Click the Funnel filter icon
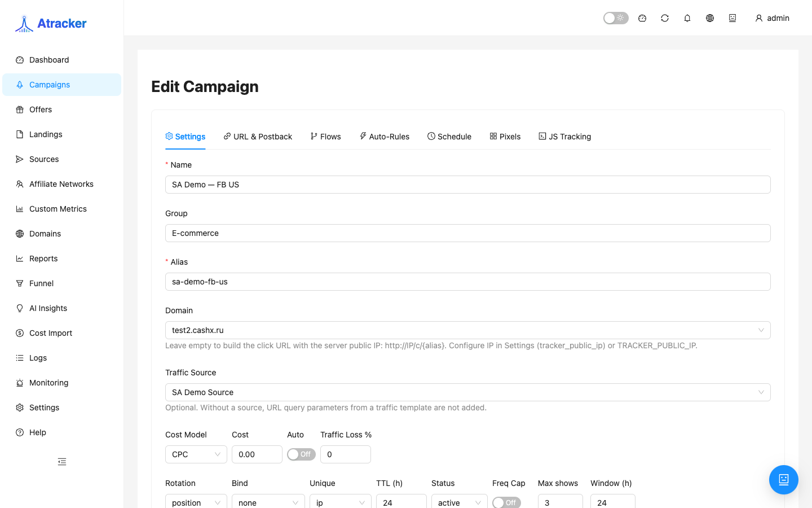The height and width of the screenshot is (508, 812). coord(20,283)
